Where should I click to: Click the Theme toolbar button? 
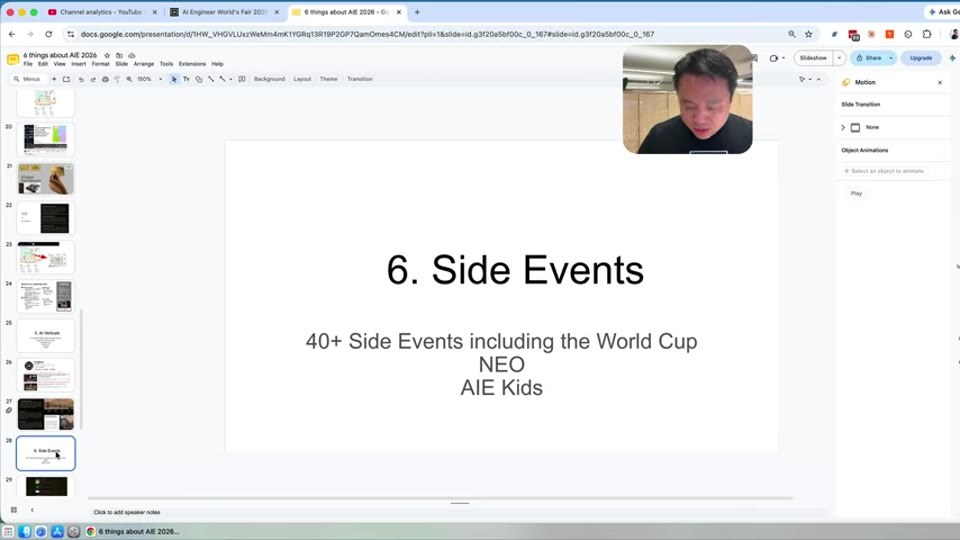pos(328,79)
